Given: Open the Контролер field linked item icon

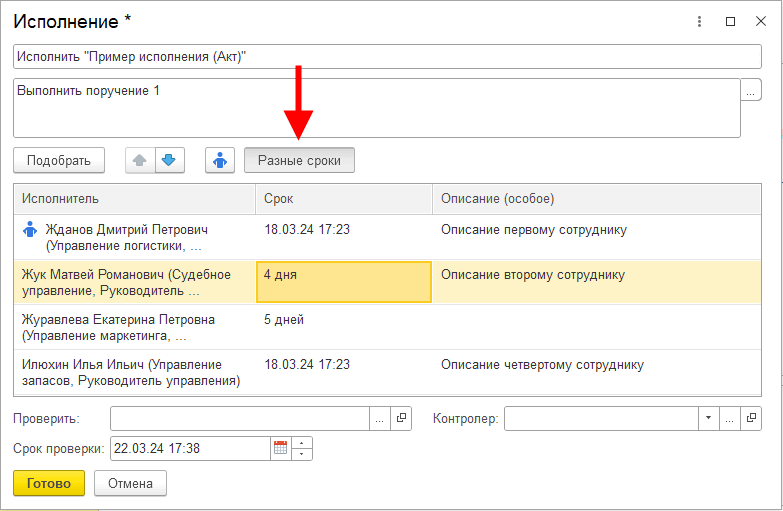Looking at the screenshot, I should (751, 418).
